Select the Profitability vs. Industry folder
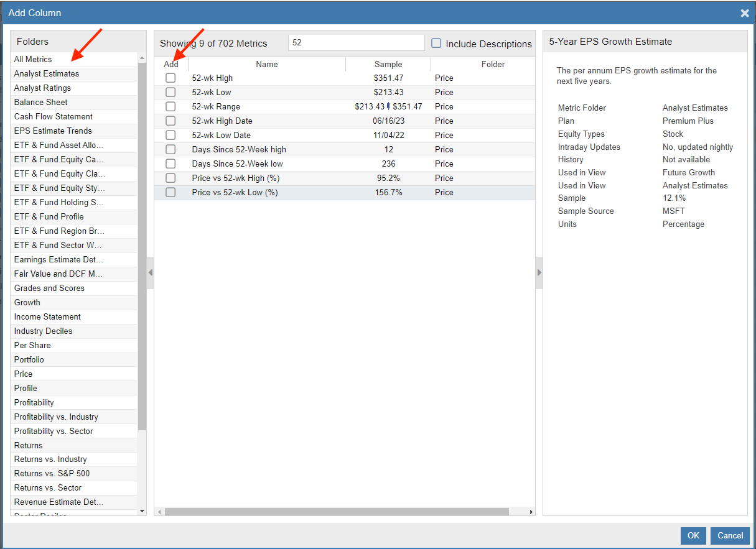The image size is (756, 549). click(x=56, y=417)
